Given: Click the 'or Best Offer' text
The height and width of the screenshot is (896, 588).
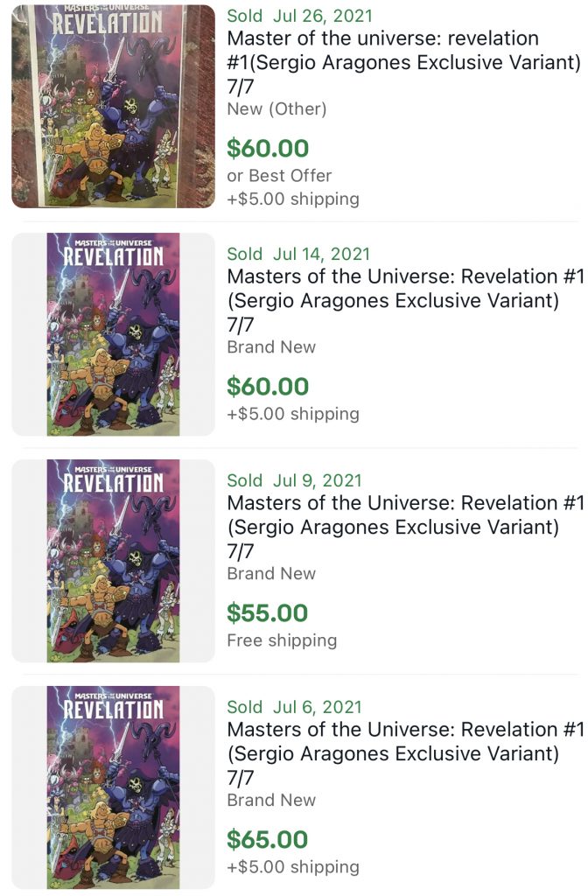Looking at the screenshot, I should (276, 175).
